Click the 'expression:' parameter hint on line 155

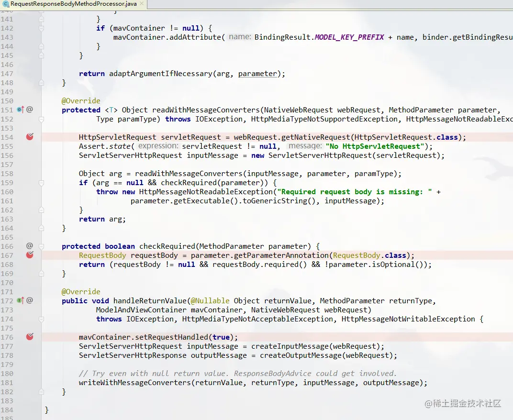pyautogui.click(x=158, y=146)
